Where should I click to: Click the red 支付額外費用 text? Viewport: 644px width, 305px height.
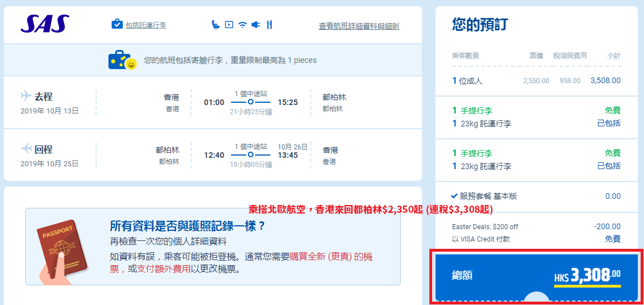[164, 269]
